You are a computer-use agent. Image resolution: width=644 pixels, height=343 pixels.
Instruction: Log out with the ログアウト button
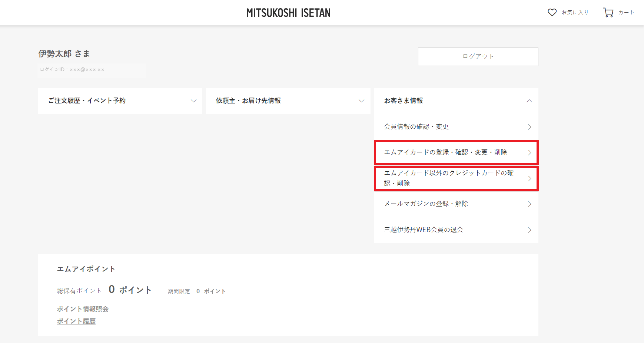pyautogui.click(x=478, y=57)
